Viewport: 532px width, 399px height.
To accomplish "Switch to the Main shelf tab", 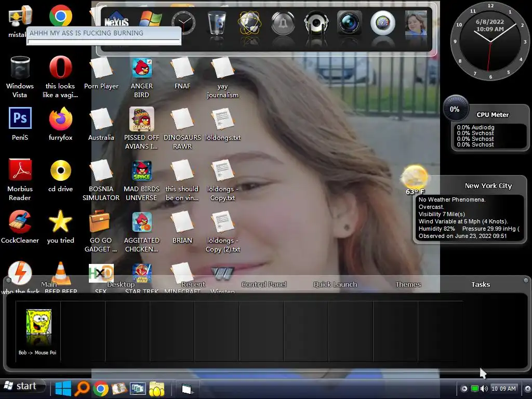I will (49, 284).
